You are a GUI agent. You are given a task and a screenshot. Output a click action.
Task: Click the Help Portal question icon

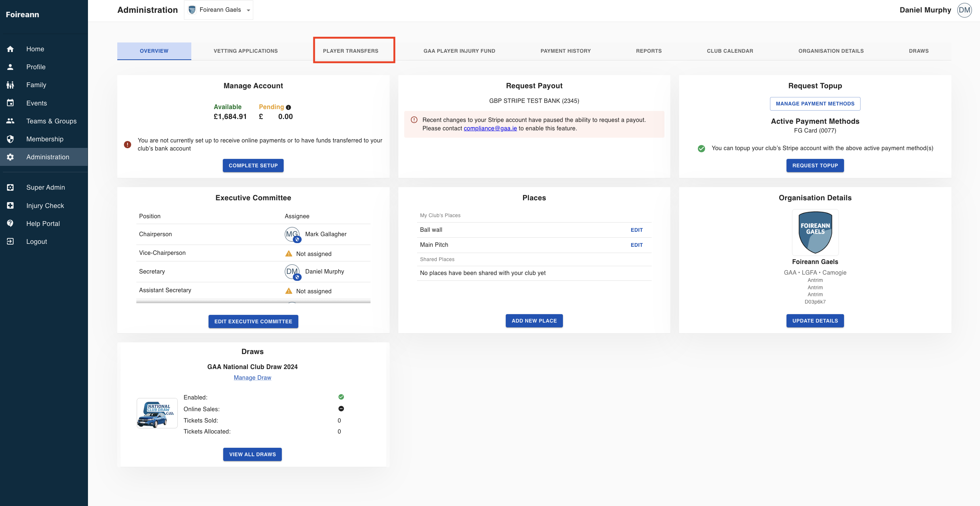(x=10, y=224)
